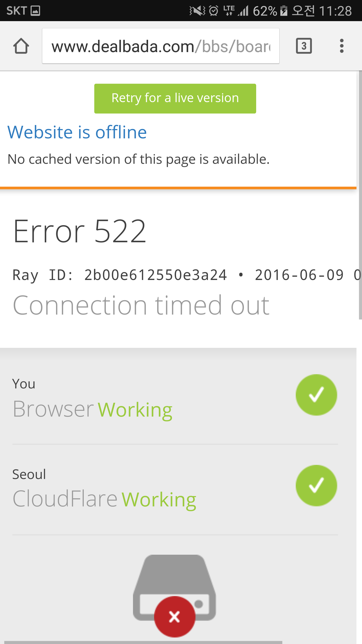Click the horizontal scrollbar at page bottom

pos(143,642)
